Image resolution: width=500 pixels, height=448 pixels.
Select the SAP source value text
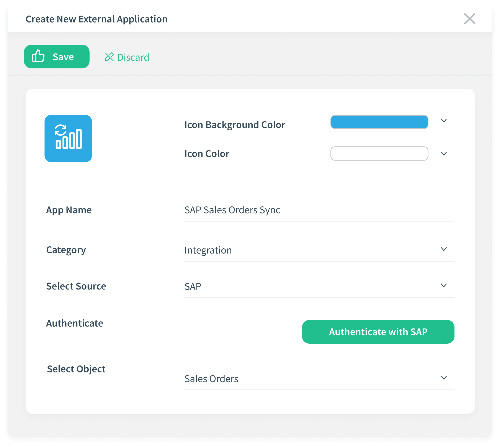click(x=193, y=286)
